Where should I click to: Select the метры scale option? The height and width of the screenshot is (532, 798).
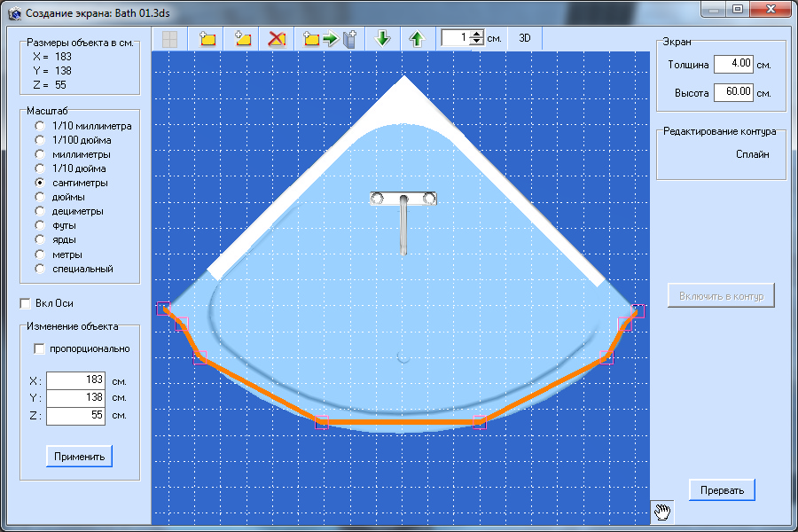(40, 254)
